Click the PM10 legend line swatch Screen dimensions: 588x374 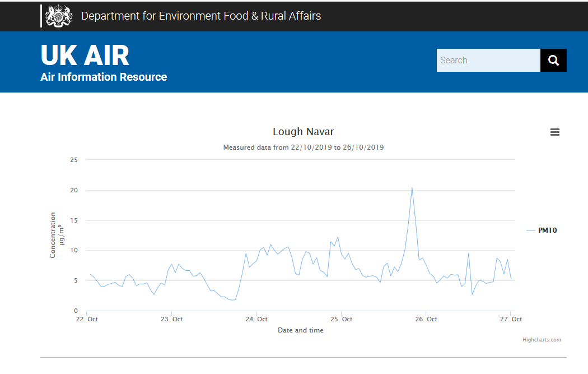(531, 230)
